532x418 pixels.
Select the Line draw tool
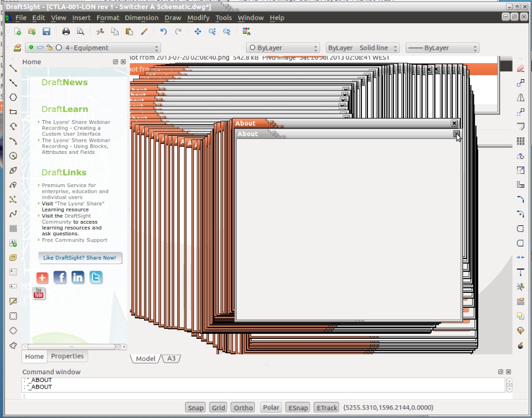(x=13, y=68)
